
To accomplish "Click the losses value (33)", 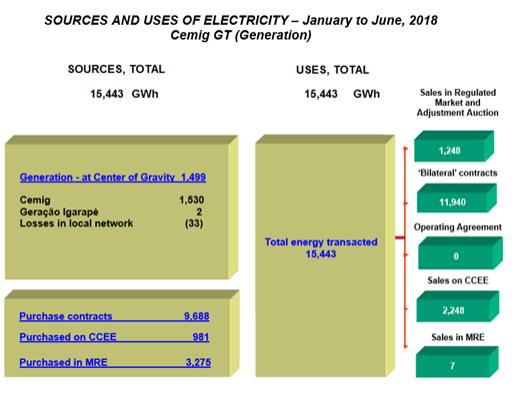I will click(194, 223).
